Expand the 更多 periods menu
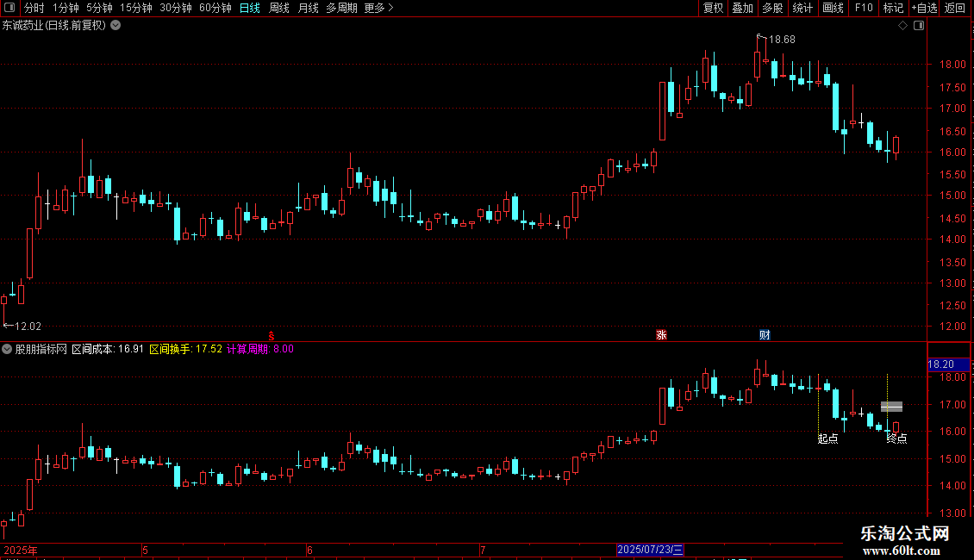 pyautogui.click(x=378, y=8)
